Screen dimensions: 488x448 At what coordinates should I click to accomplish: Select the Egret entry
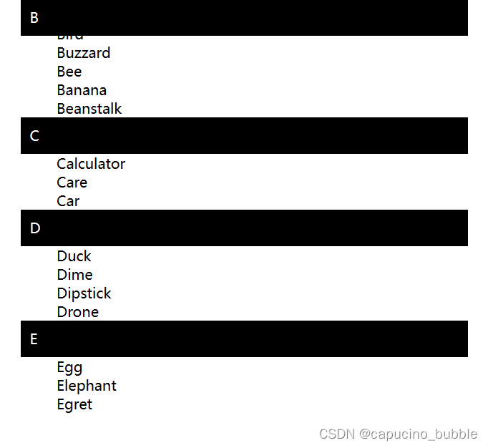coord(74,404)
